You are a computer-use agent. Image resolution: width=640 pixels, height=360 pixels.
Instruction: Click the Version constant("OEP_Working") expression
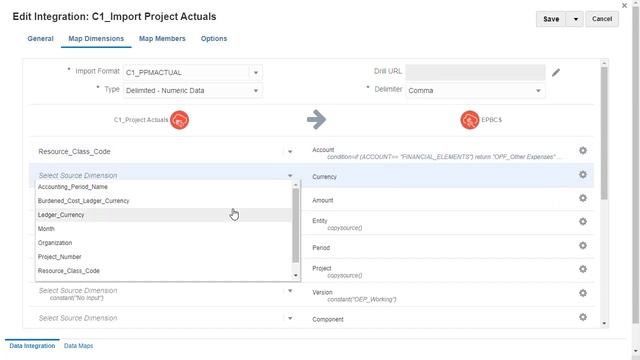pos(362,300)
